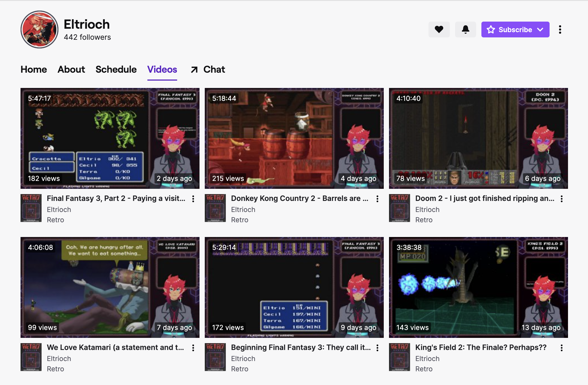
Task: Play Beginning Final Fantasy 3 thumbnail
Action: pos(294,287)
